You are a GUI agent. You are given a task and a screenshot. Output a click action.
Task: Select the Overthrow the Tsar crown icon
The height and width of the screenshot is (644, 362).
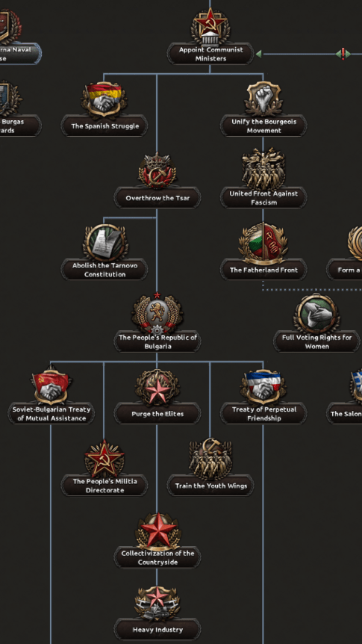click(x=157, y=170)
